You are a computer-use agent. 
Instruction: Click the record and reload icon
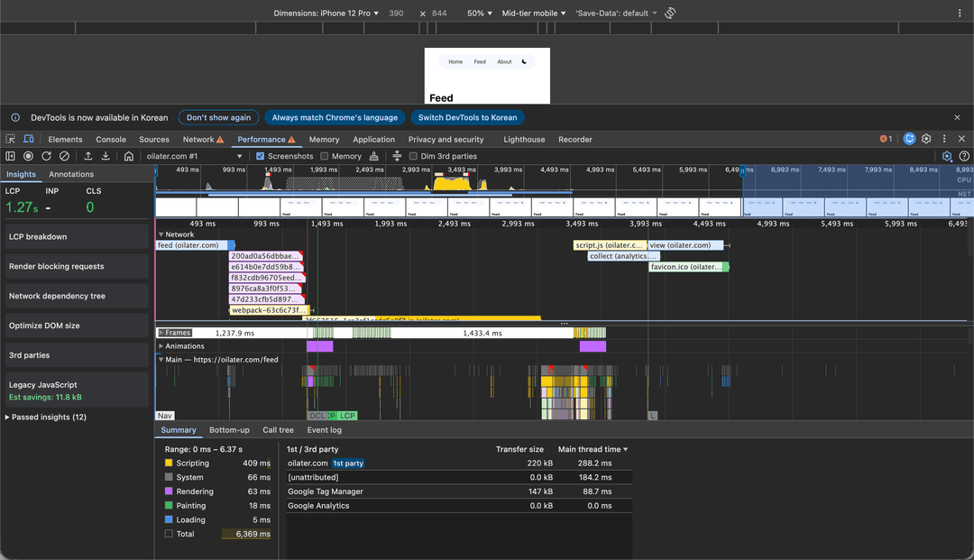point(46,156)
